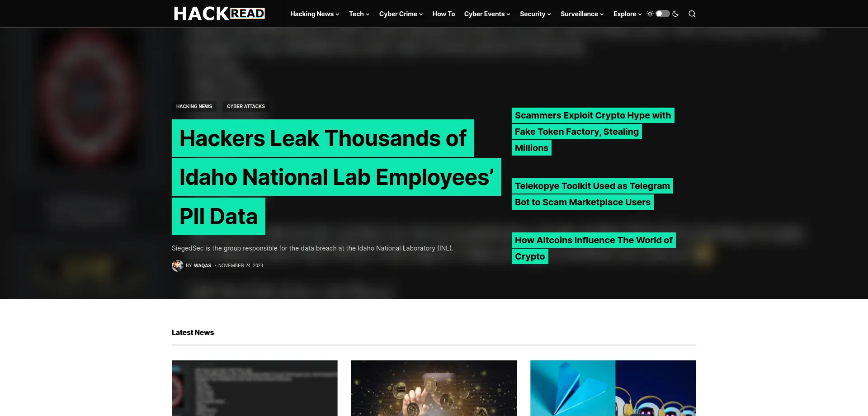Go to How To section

pyautogui.click(x=443, y=14)
